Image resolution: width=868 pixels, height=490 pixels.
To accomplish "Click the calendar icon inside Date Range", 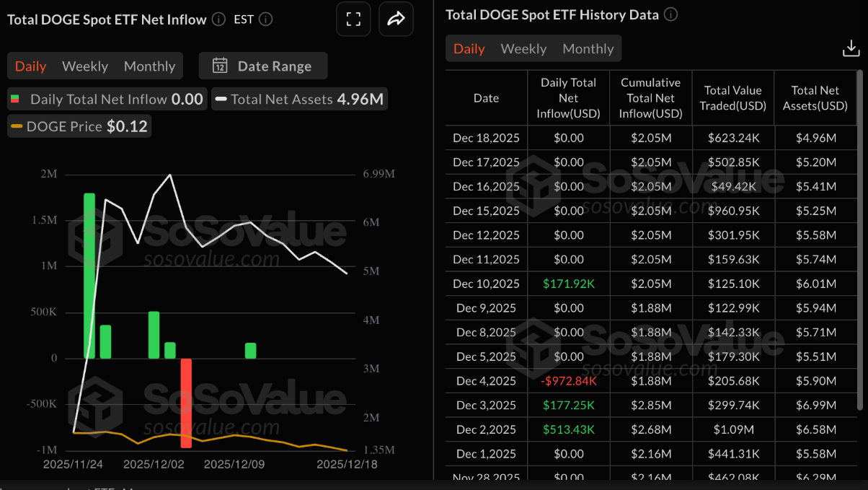I will [x=220, y=66].
